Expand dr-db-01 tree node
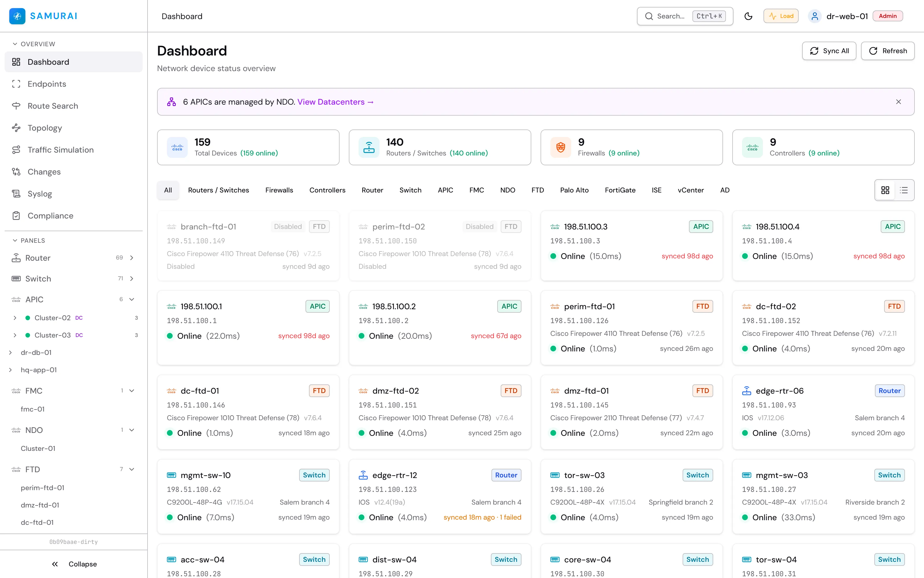Screen dimensions: 924x578 coord(11,353)
